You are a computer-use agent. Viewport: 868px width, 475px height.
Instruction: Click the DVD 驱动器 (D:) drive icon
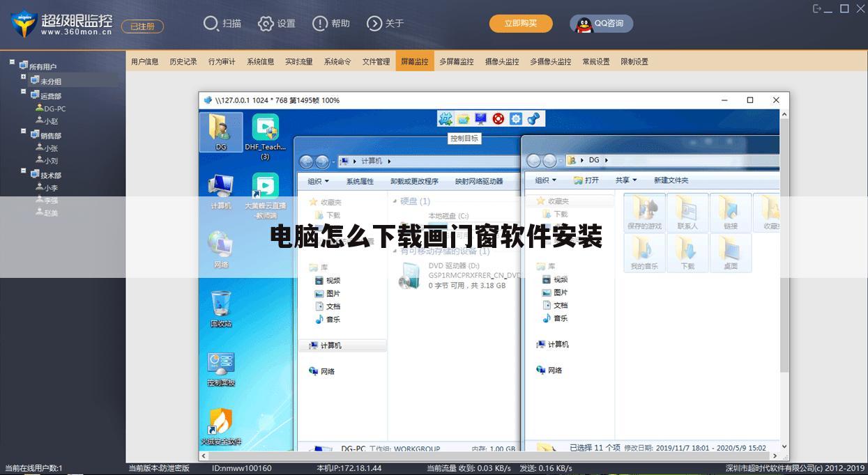(x=409, y=275)
